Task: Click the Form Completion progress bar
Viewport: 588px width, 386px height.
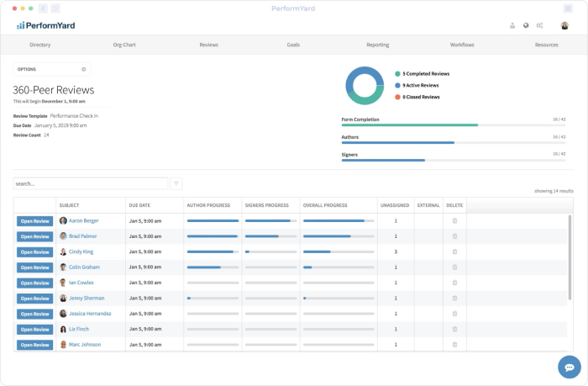Action: point(454,125)
